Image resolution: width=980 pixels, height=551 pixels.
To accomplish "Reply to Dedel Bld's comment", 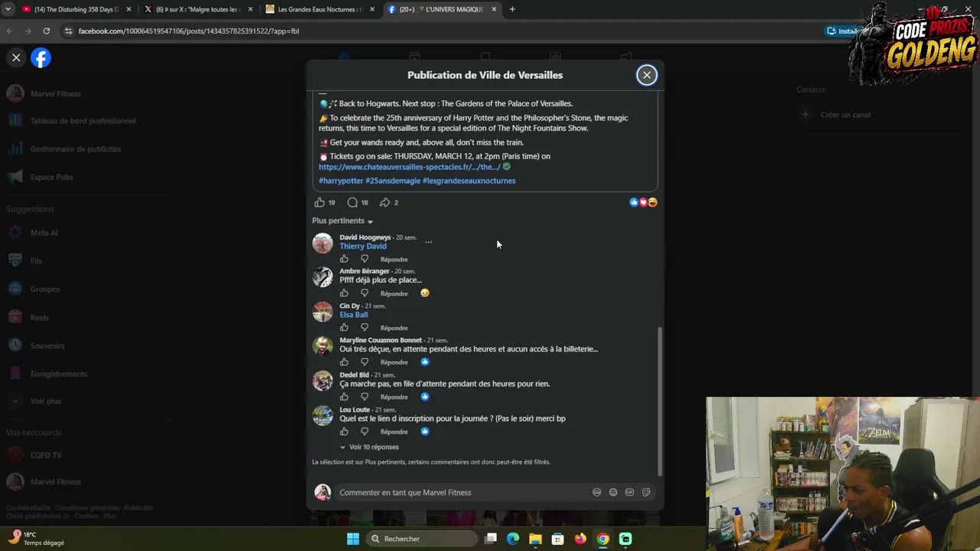I will (x=394, y=397).
